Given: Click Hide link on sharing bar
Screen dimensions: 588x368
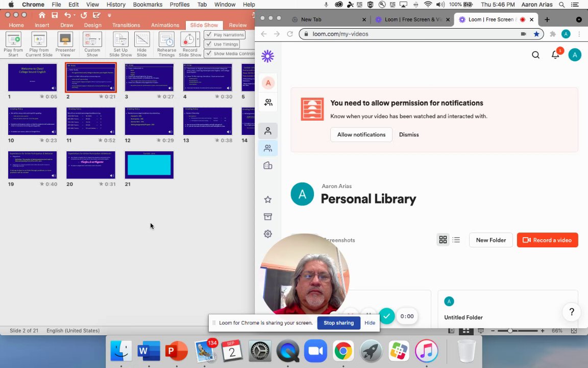Looking at the screenshot, I should [x=370, y=323].
